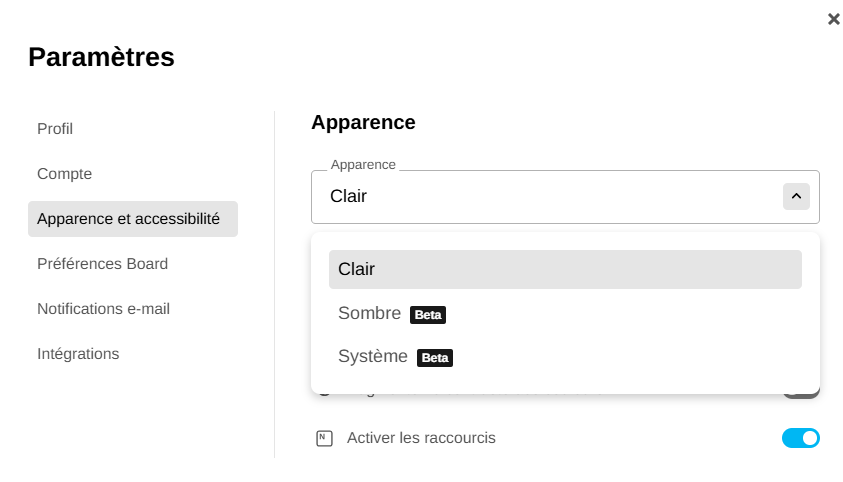The width and height of the screenshot is (843, 482).
Task: Click the Beta badge next to Système
Action: click(435, 358)
